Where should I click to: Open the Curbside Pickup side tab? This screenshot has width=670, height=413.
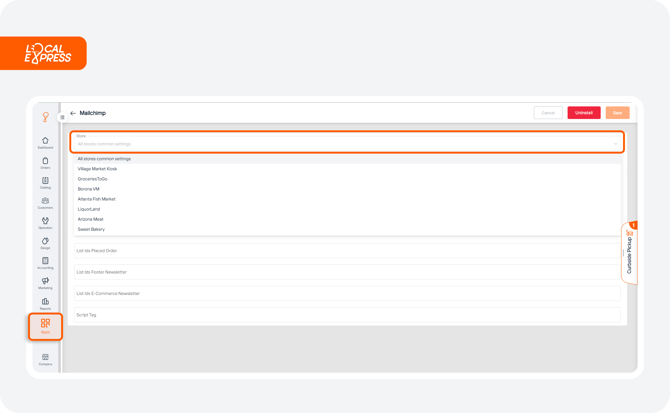tap(629, 253)
